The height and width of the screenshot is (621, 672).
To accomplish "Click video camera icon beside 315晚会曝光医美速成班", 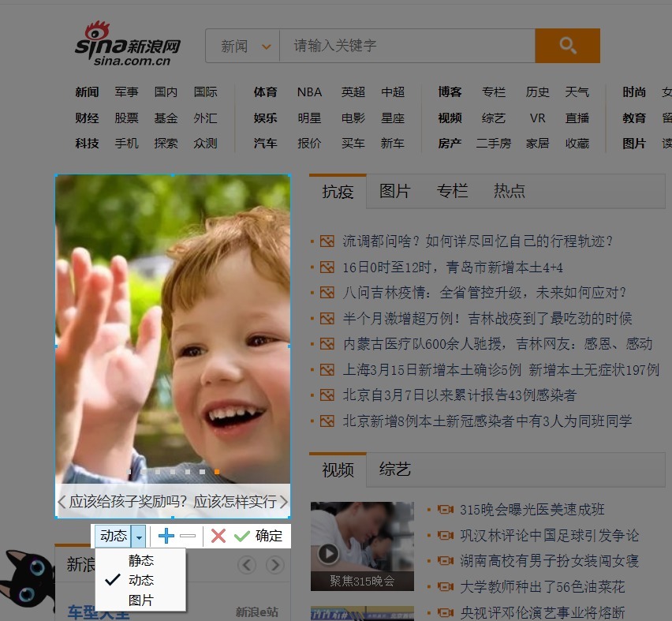I will [x=446, y=509].
